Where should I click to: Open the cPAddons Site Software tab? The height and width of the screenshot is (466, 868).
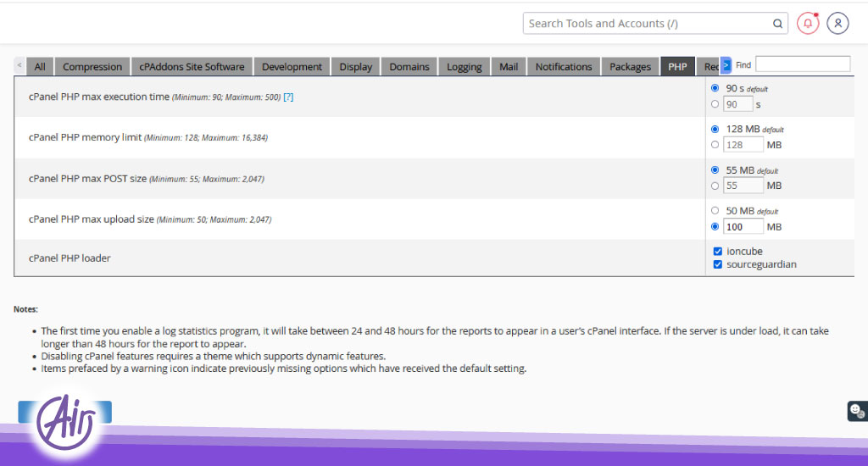pyautogui.click(x=192, y=66)
